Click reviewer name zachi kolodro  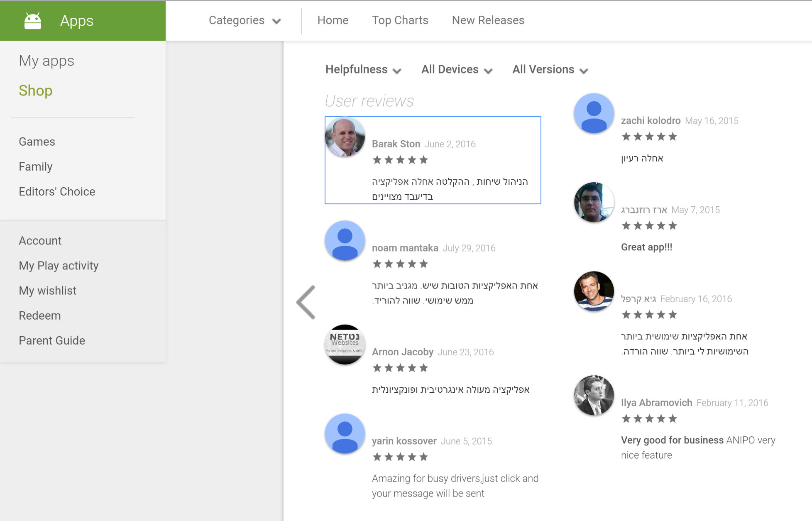pyautogui.click(x=651, y=121)
